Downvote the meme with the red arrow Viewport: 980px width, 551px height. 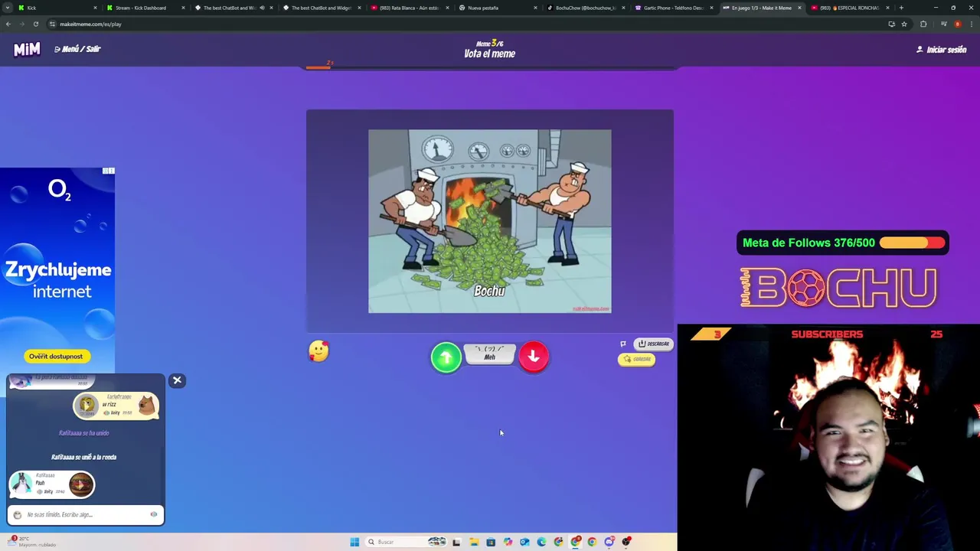pyautogui.click(x=534, y=357)
